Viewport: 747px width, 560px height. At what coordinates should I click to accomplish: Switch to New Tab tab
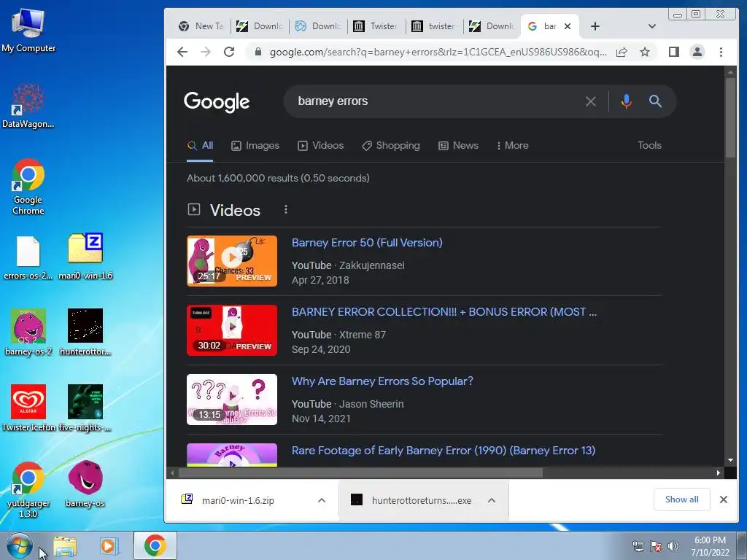pos(201,26)
